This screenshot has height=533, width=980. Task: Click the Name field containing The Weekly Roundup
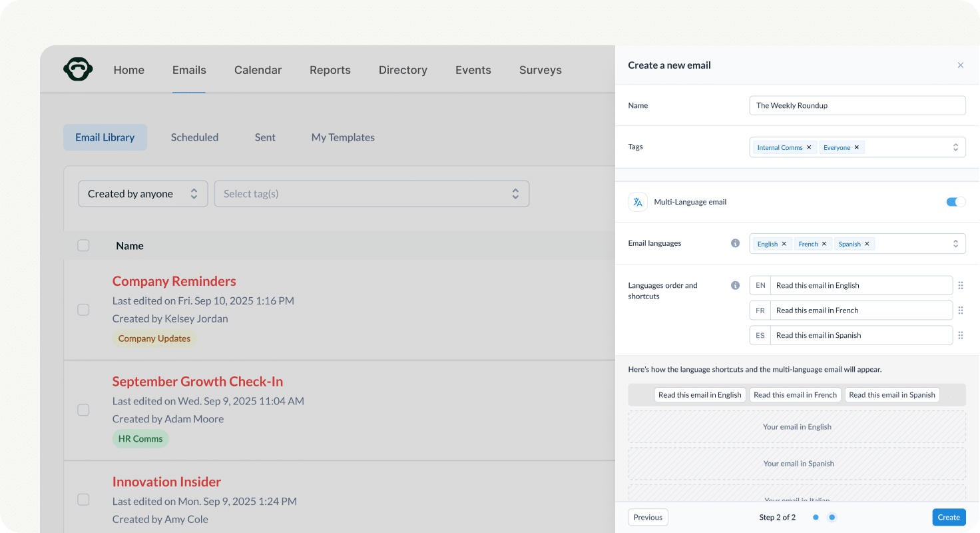(857, 105)
